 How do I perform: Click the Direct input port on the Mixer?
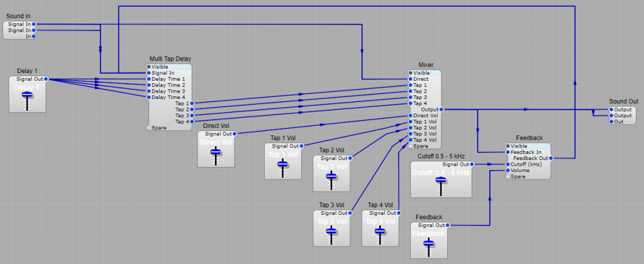click(410, 79)
